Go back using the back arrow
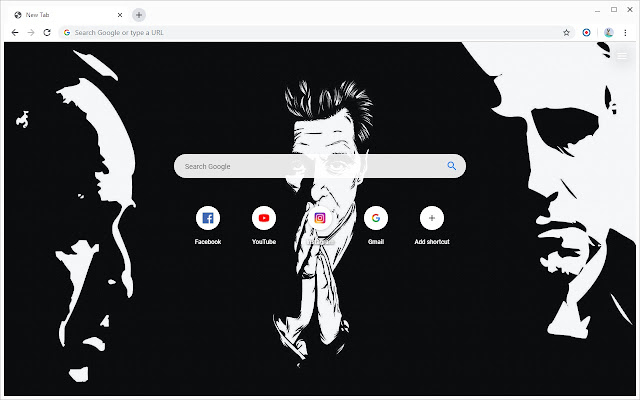The image size is (640, 400). [15, 33]
